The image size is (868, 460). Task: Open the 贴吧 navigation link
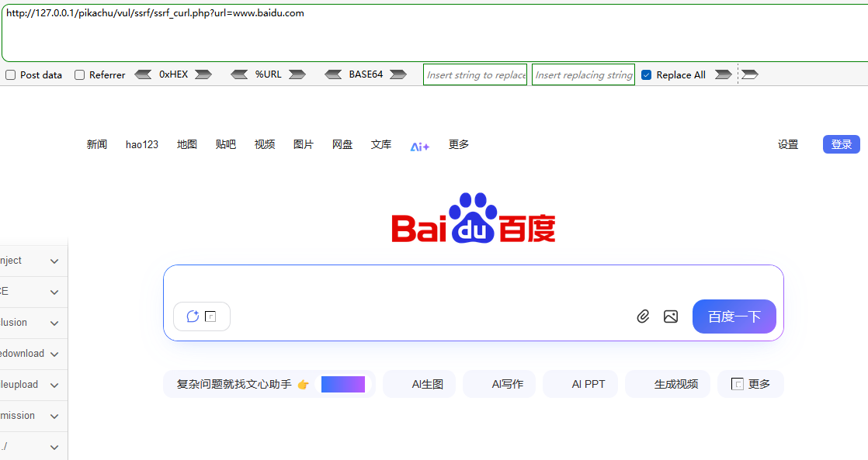pos(226,144)
